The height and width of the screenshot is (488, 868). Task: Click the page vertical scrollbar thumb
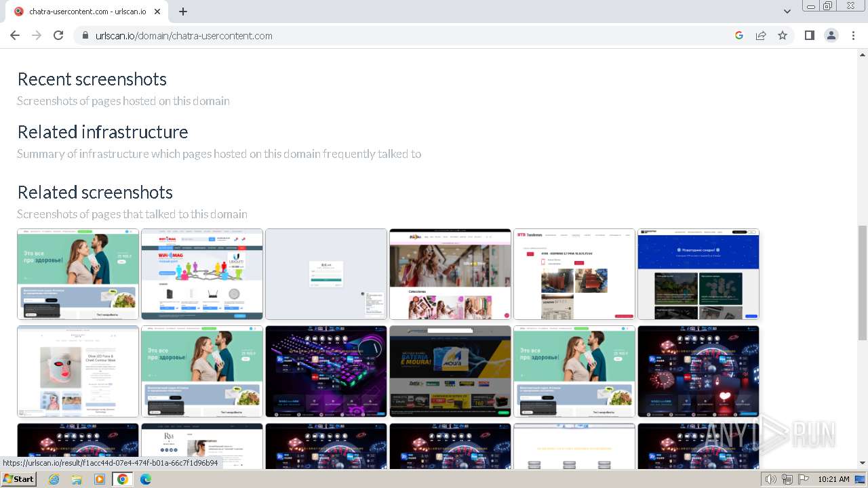[863, 283]
